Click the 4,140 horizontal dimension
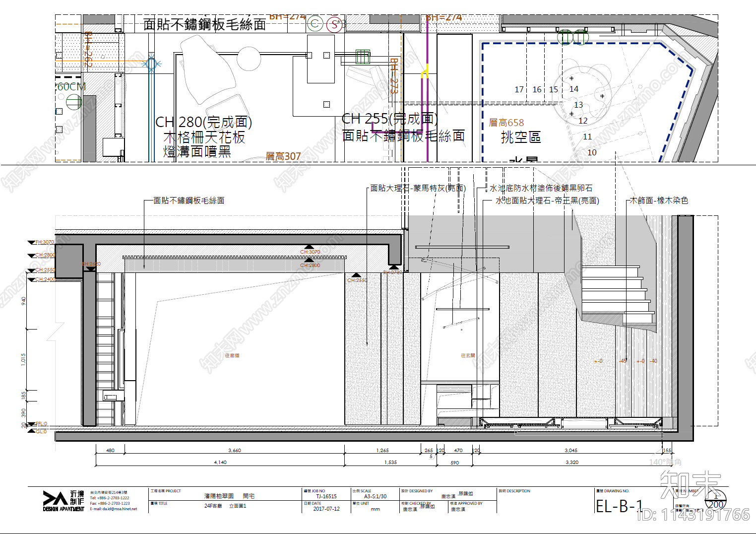This screenshot has width=756, height=534. pos(220,463)
